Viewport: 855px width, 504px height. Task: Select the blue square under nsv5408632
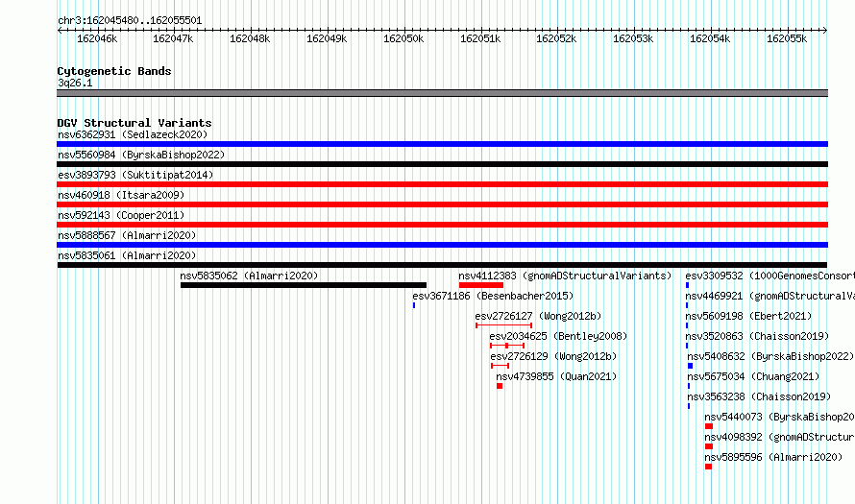(x=691, y=366)
